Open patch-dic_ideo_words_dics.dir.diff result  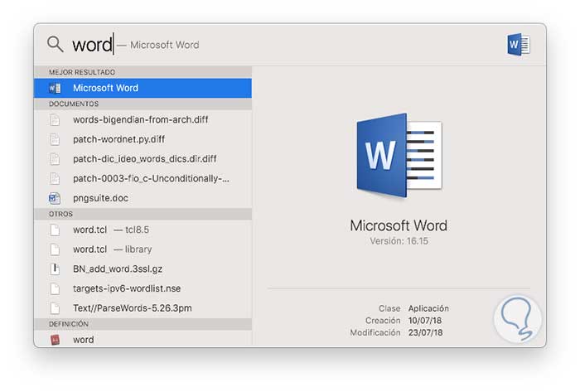[143, 159]
